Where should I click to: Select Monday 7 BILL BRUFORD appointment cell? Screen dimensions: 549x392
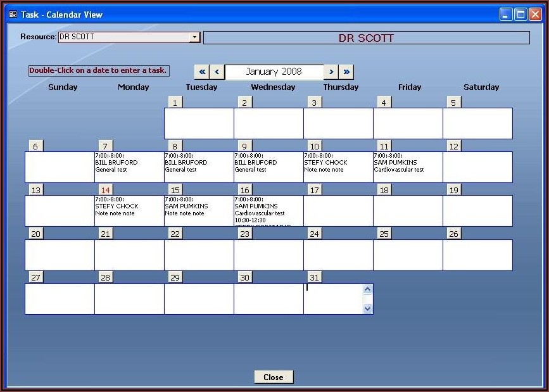tap(129, 167)
